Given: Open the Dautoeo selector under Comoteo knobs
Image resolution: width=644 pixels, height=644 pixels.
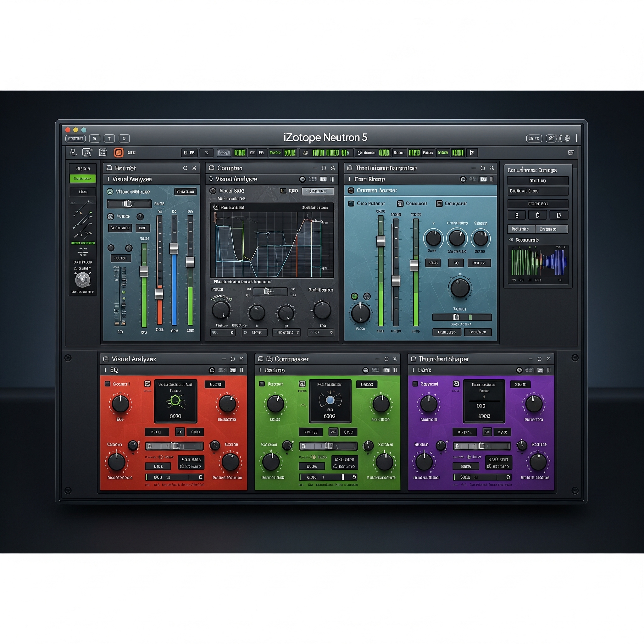Looking at the screenshot, I should pos(286,332).
